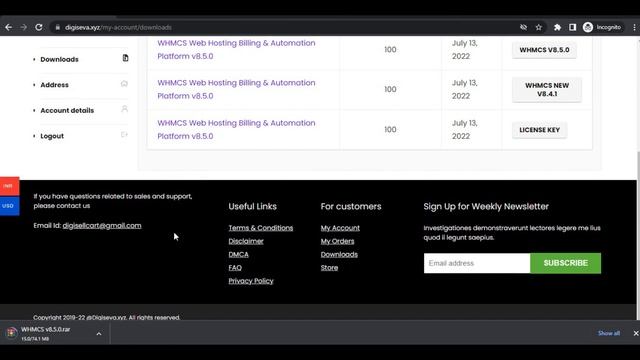Open product link in WHMCS NEW V8.4.1 row
The height and width of the screenshot is (360, 640).
[x=236, y=89]
